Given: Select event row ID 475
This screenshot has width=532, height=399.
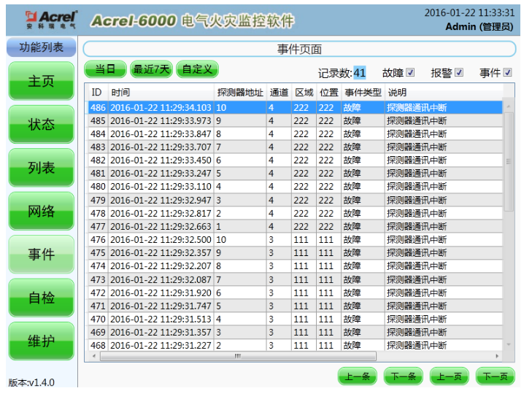Looking at the screenshot, I should 295,253.
